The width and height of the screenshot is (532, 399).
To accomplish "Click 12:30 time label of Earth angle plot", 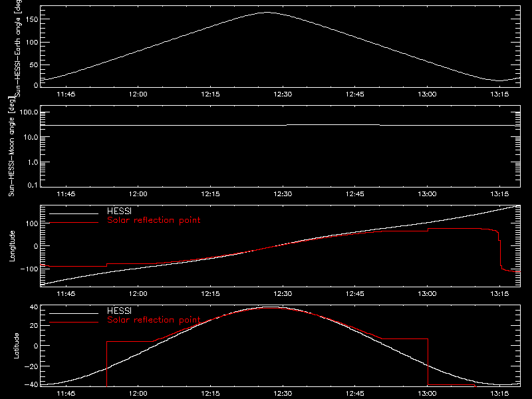I will (x=283, y=94).
